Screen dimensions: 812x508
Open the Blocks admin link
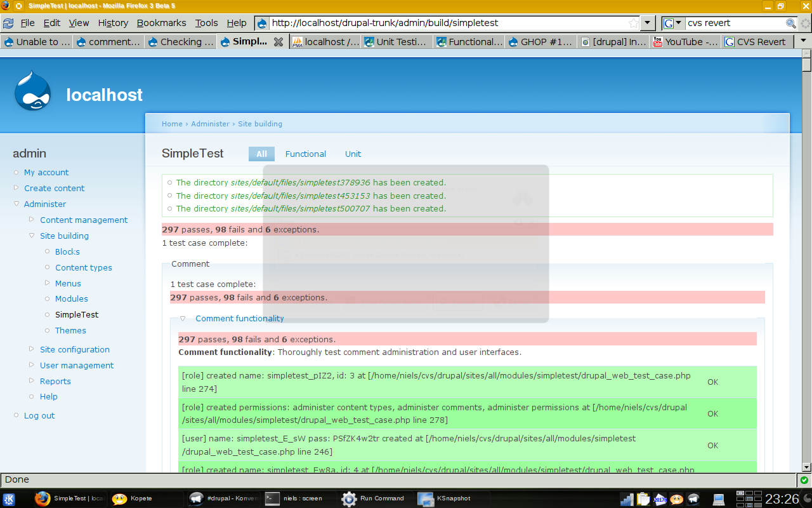tap(67, 251)
